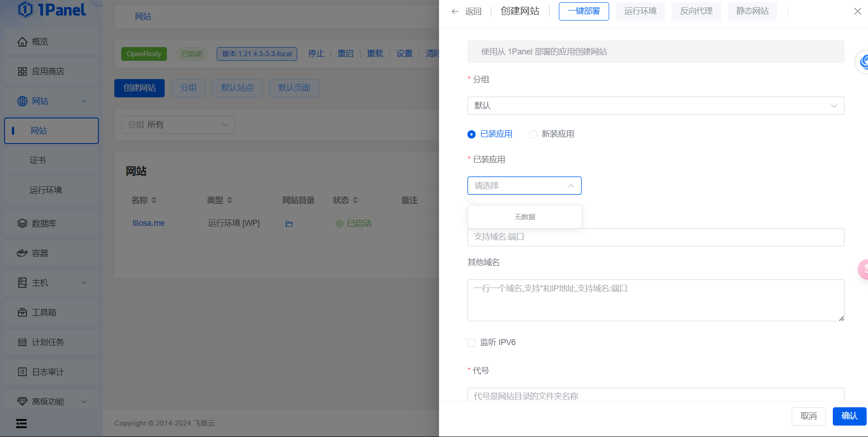Screen dimensions: 868x437
Task: Click the 计划任务 calendar icon
Action: pos(22,342)
